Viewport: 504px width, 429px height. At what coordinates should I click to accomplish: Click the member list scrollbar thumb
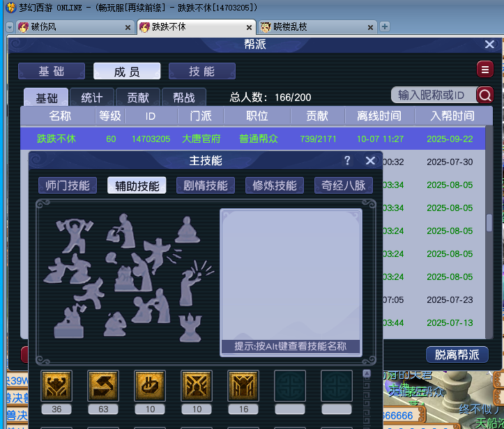coord(489,223)
